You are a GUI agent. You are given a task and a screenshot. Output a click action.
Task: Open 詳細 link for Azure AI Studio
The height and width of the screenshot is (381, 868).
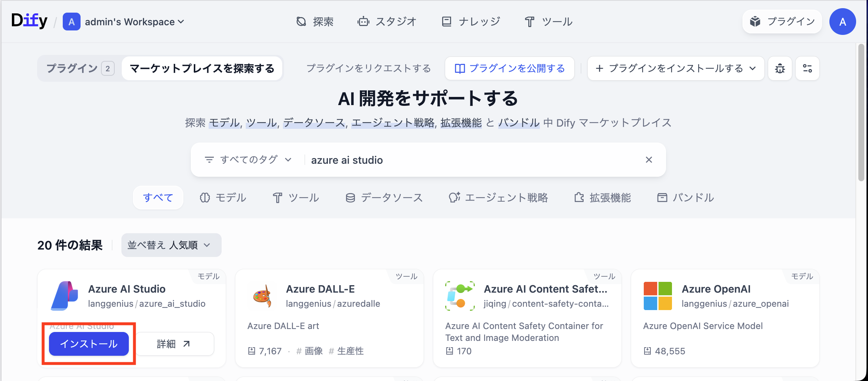point(174,344)
